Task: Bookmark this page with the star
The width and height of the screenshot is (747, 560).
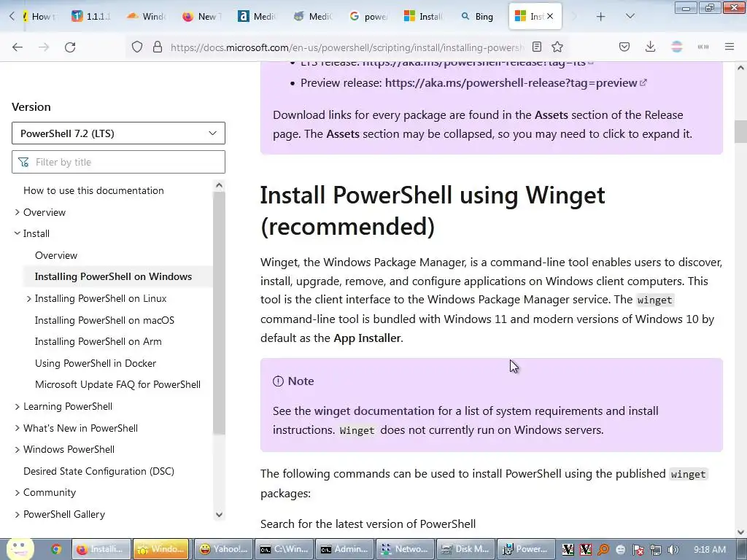Action: coord(557,47)
